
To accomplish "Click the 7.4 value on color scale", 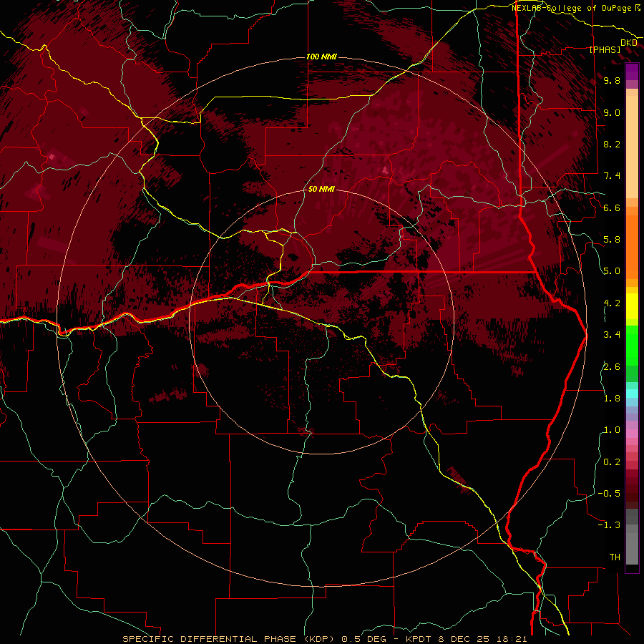I will click(612, 176).
